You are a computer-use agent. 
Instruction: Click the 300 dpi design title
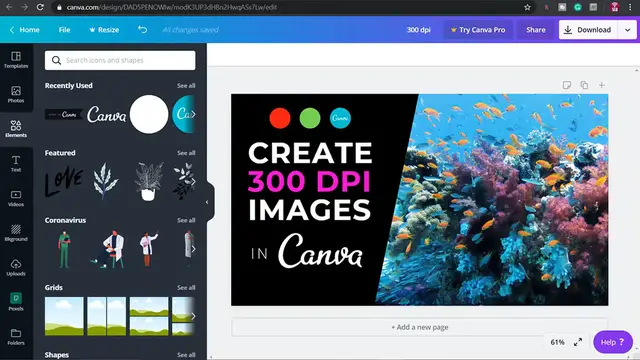click(x=418, y=30)
